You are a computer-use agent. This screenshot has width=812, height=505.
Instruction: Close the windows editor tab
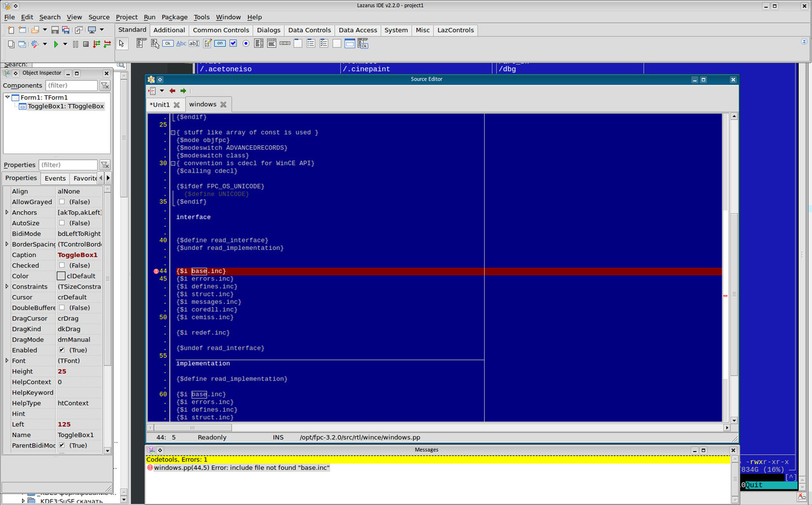coord(223,105)
